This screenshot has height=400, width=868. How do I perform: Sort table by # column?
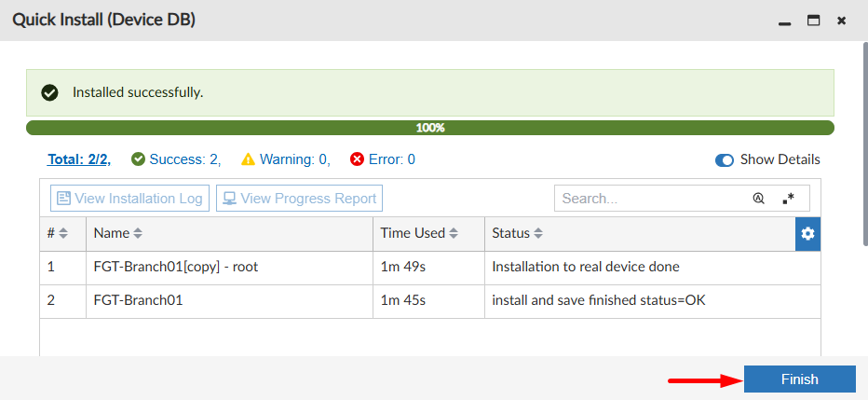(x=63, y=234)
